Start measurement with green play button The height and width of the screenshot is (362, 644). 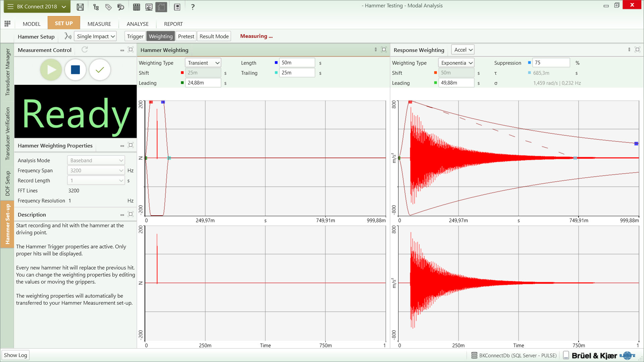(51, 70)
